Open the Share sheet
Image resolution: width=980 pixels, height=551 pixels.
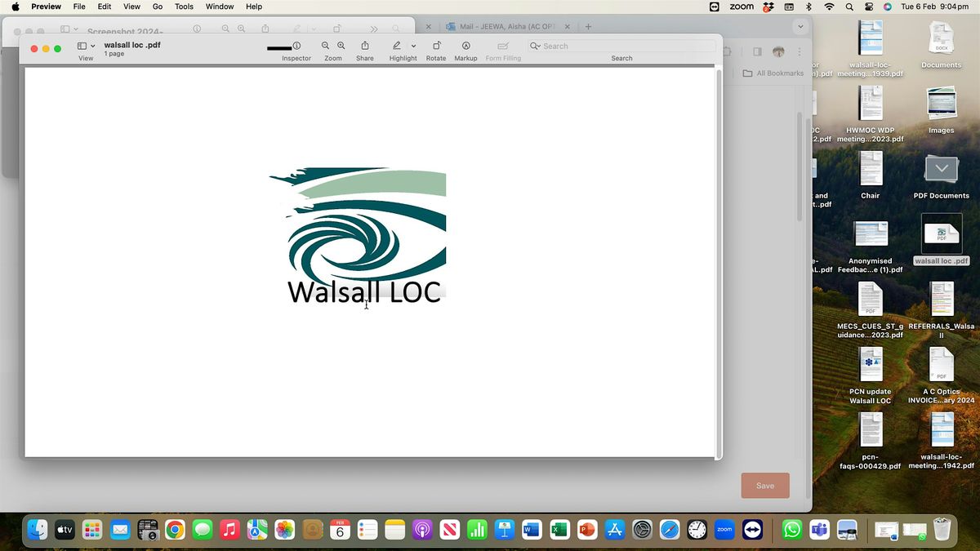pos(365,46)
